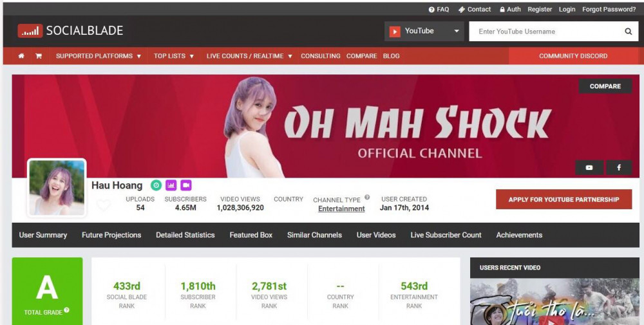Click the search magnifier icon
The image size is (644, 325).
tap(628, 32)
